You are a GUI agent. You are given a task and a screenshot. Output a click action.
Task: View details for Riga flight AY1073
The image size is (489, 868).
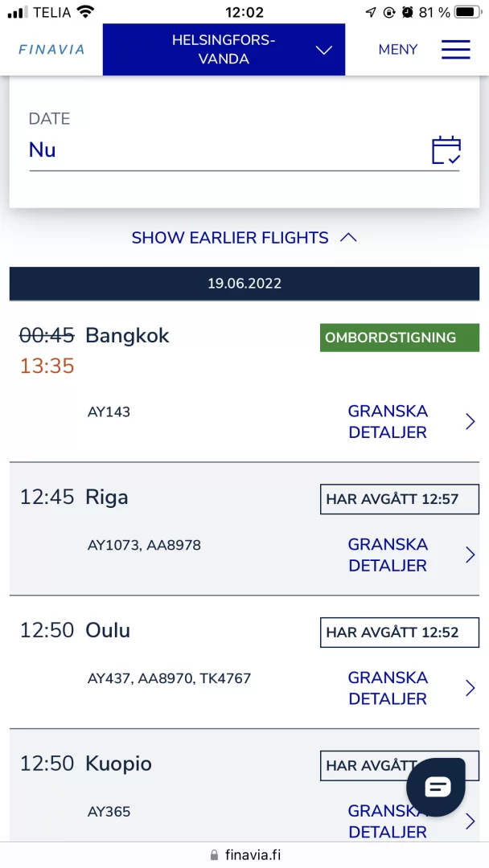388,555
